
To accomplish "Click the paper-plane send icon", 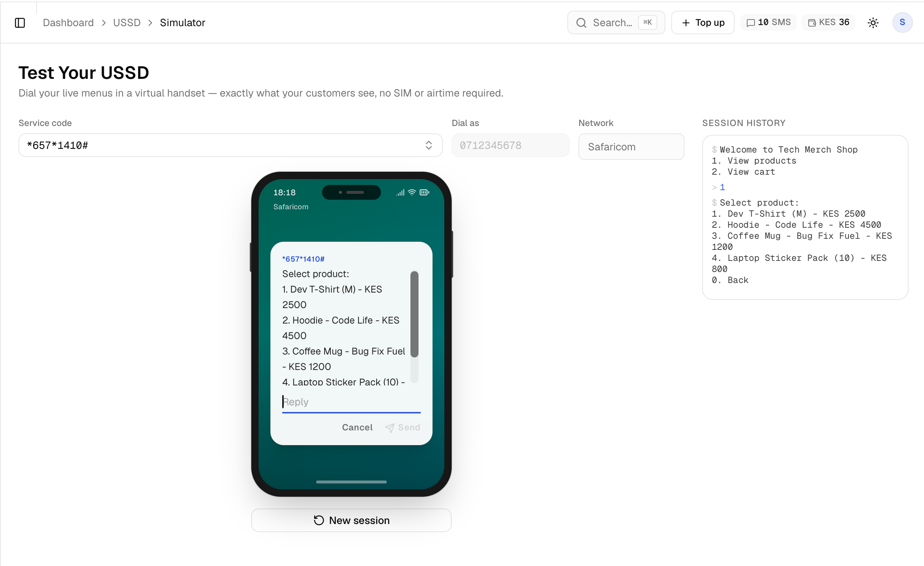I will point(390,427).
